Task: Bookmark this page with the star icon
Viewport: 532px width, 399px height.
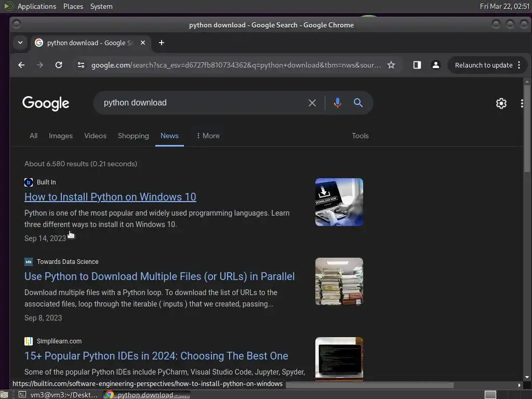Action: click(x=391, y=65)
